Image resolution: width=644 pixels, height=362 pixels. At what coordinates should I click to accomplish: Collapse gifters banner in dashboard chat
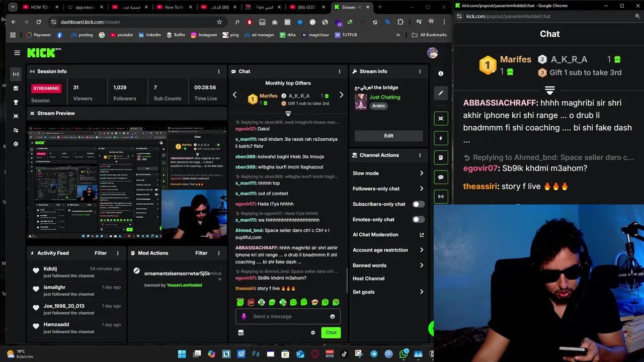click(288, 114)
